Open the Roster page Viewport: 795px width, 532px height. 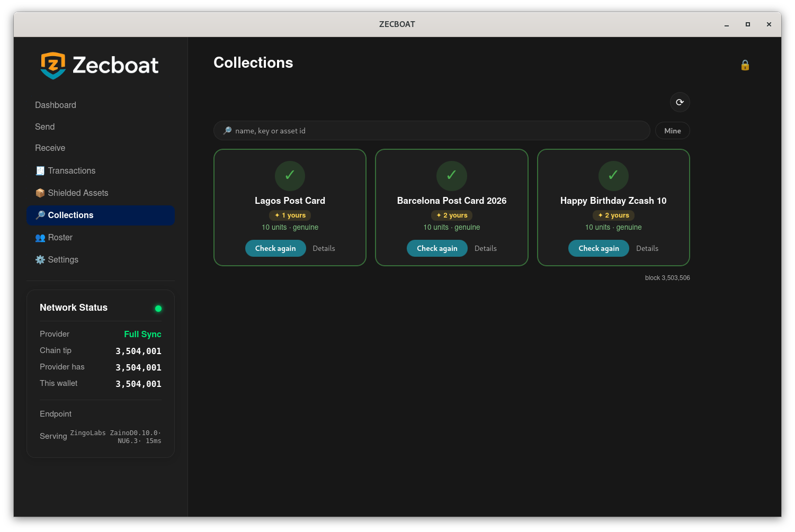[x=101, y=237]
